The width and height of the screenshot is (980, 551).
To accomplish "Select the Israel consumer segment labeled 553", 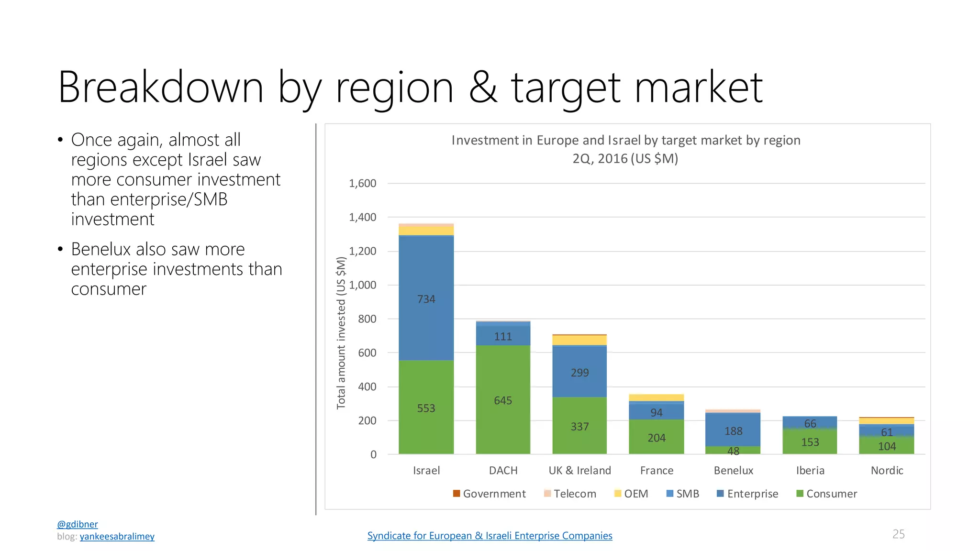I will click(426, 407).
